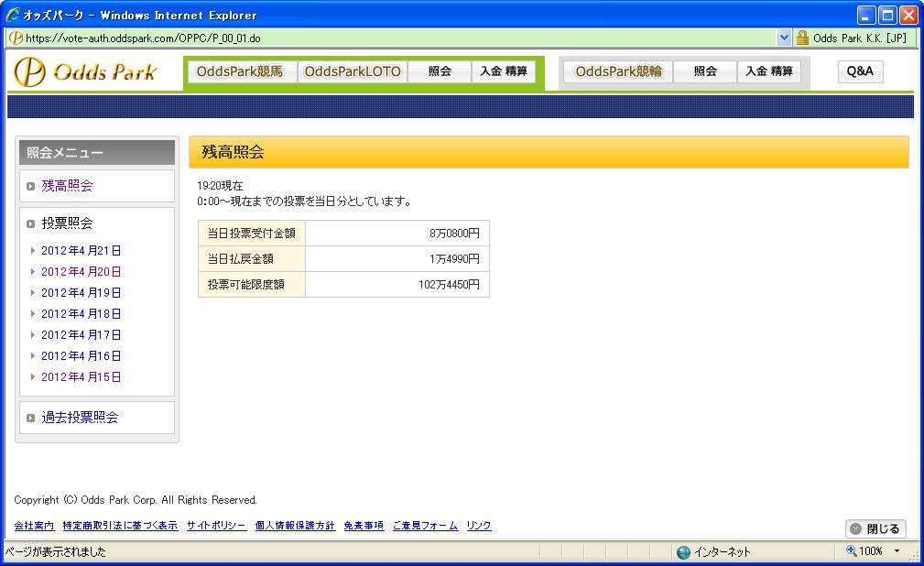Click the 1万4990円 payout cell
Image resolution: width=924 pixels, height=566 pixels.
coord(397,259)
